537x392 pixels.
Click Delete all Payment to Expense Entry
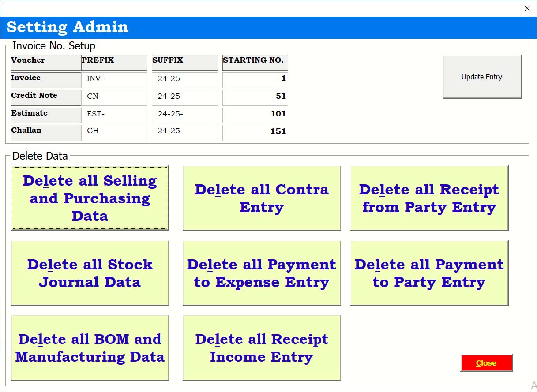tap(262, 273)
